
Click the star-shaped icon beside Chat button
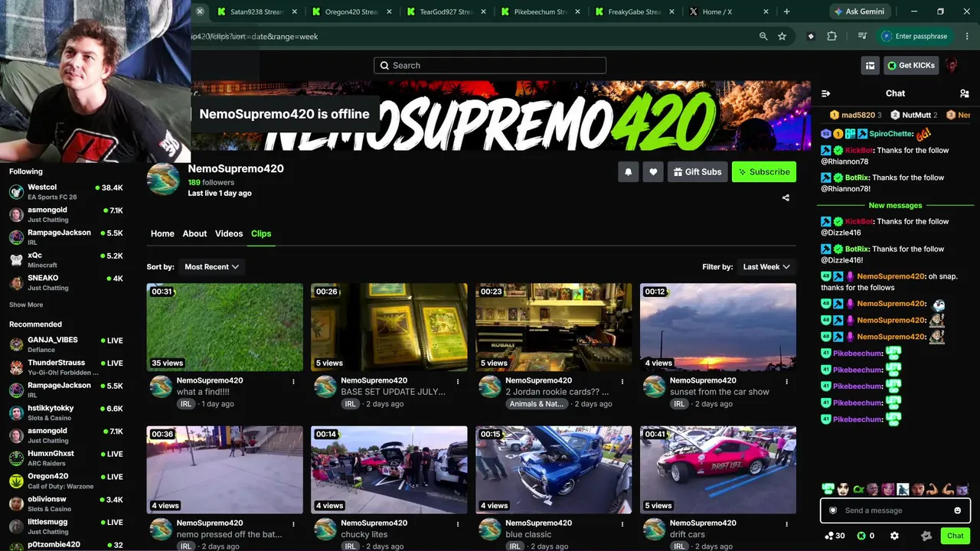point(926,536)
